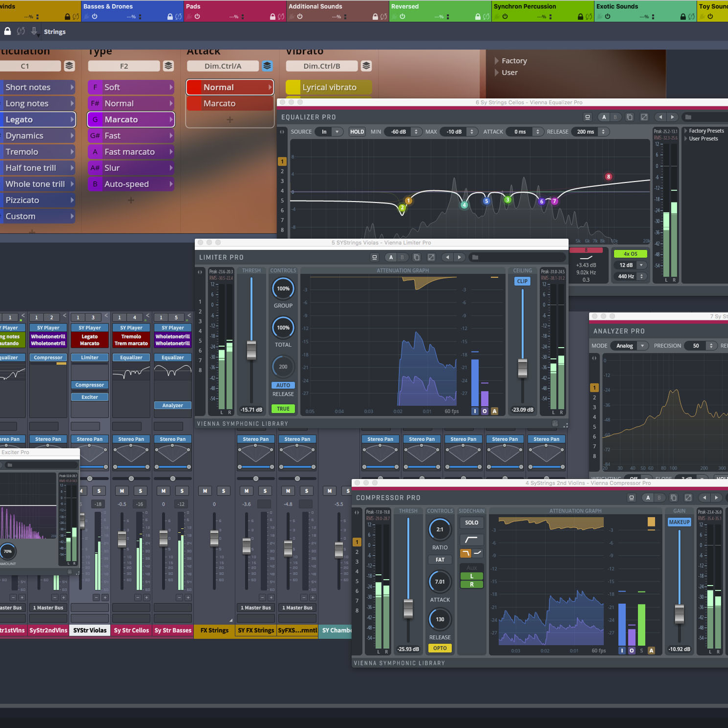Expand Pizzicato submenu arrow
Image resolution: width=728 pixels, height=728 pixels.
72,200
